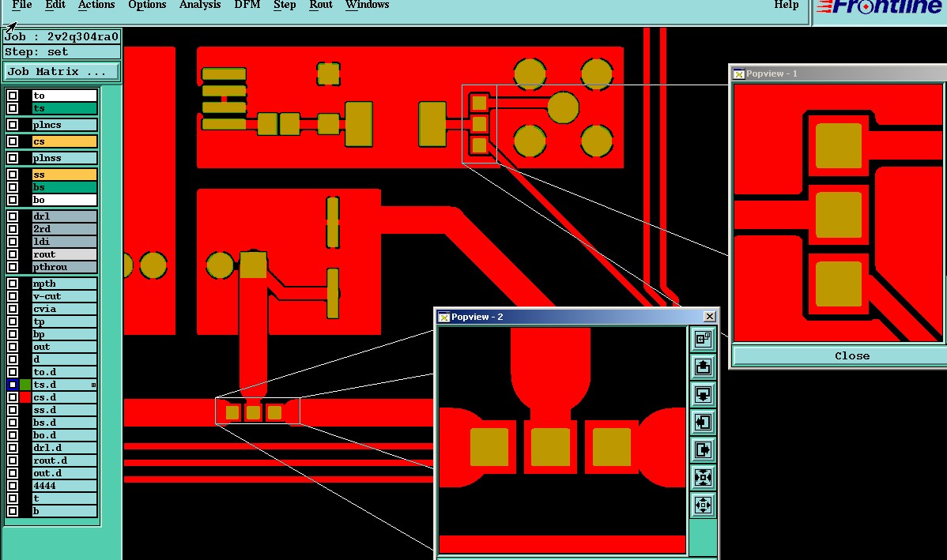Click the Step: set field
The image size is (947, 560).
(62, 52)
